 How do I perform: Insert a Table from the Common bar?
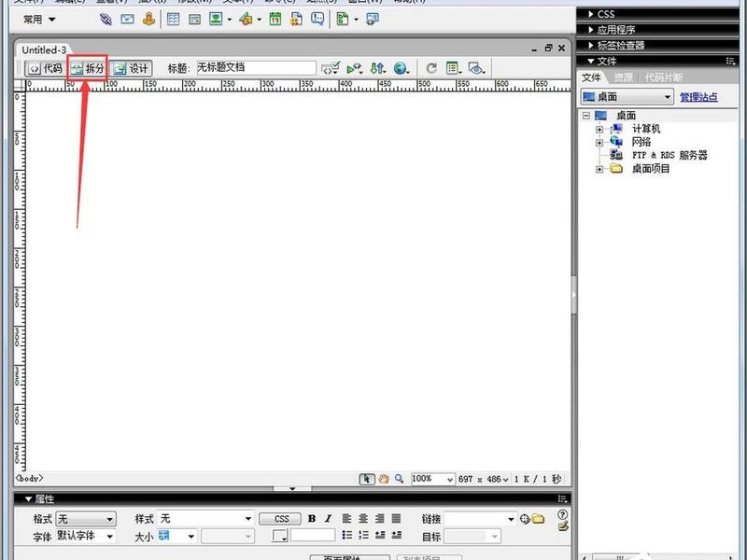tap(173, 19)
